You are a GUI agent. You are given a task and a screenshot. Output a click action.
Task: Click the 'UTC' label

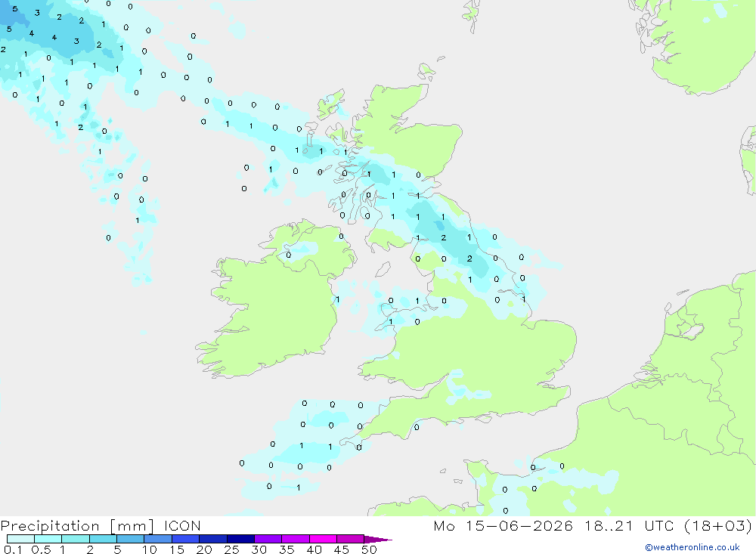(x=658, y=525)
